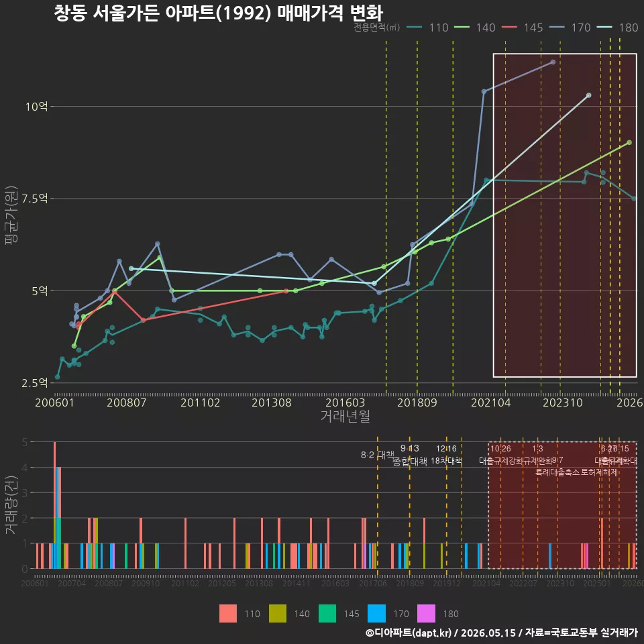Viewport: 644px width, 644px height.
Task: Select the green 145 swatch in bottom legend
Action: tap(327, 614)
